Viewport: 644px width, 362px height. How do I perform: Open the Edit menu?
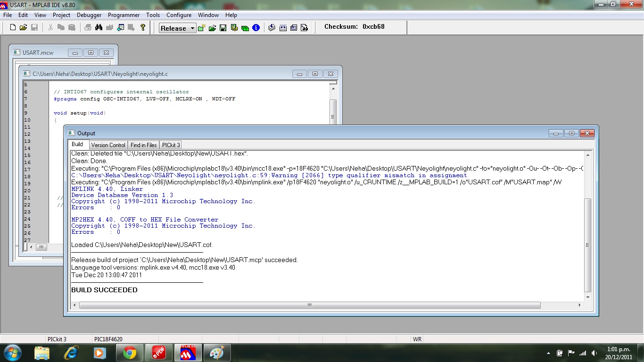point(23,15)
